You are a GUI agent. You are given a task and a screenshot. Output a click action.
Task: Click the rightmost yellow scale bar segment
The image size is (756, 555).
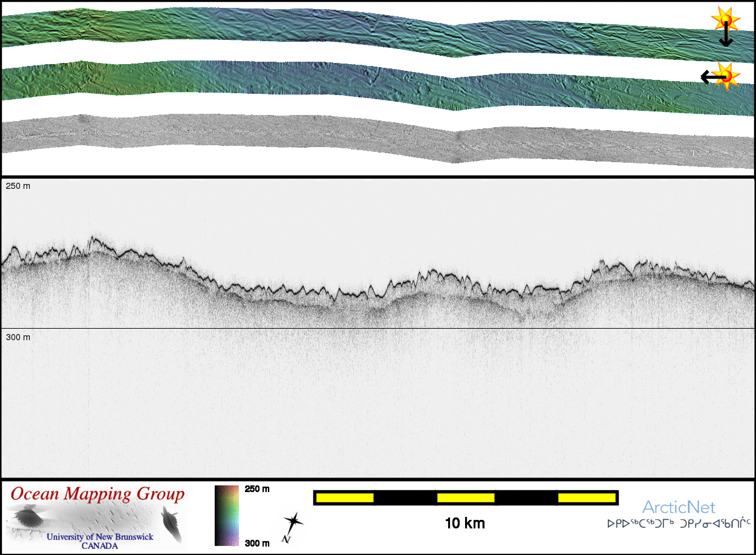[x=585, y=498]
